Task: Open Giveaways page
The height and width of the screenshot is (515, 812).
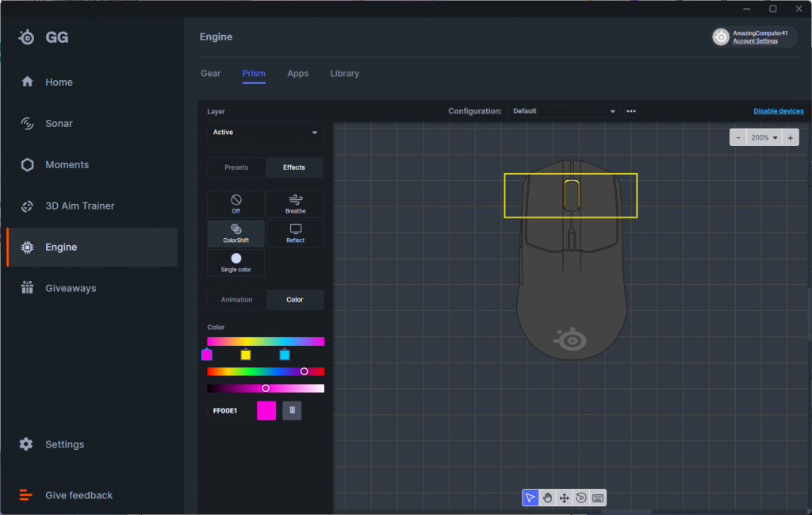Action: pos(92,288)
